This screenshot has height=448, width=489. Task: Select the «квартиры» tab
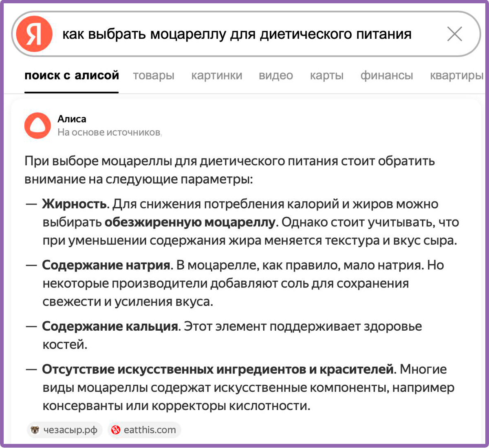[456, 76]
